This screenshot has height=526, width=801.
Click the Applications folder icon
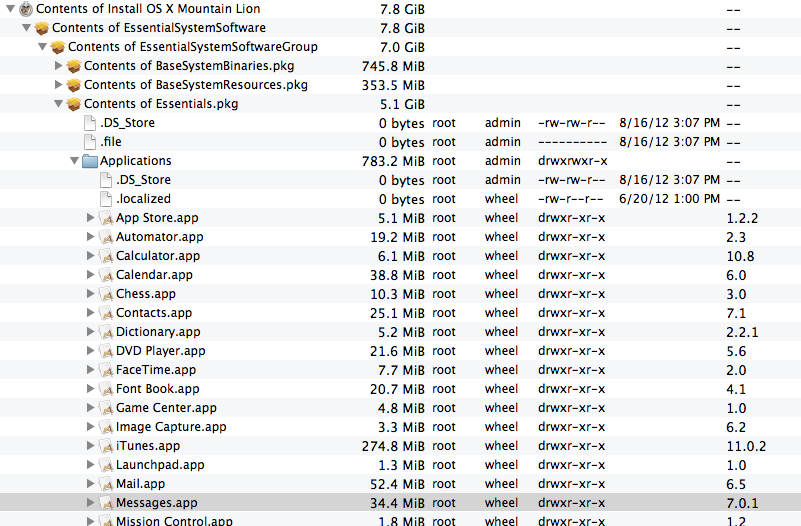tap(90, 161)
